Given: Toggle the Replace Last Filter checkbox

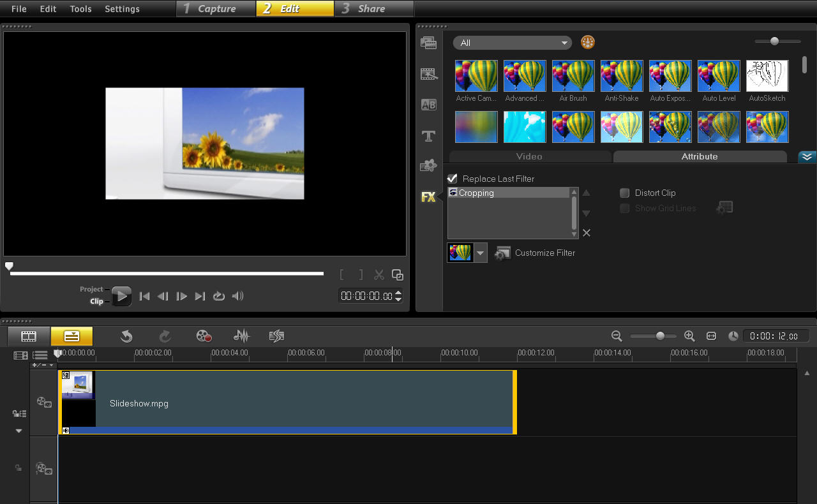Looking at the screenshot, I should tap(453, 179).
